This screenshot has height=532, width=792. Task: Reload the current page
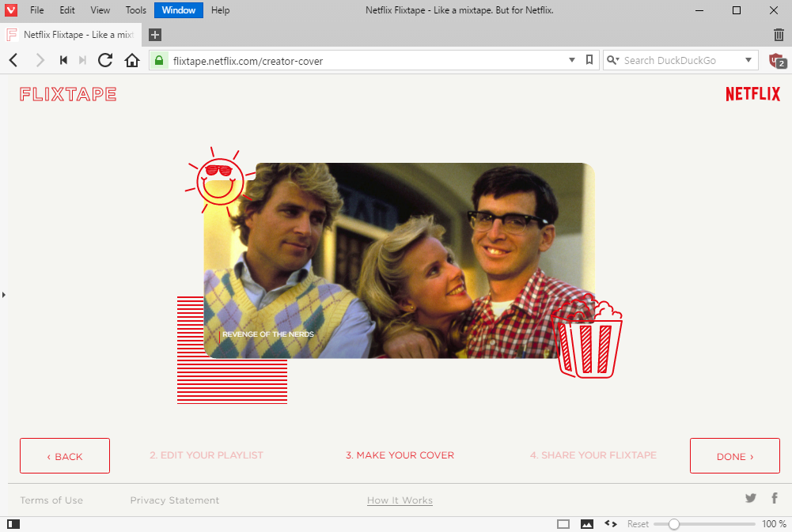click(105, 61)
